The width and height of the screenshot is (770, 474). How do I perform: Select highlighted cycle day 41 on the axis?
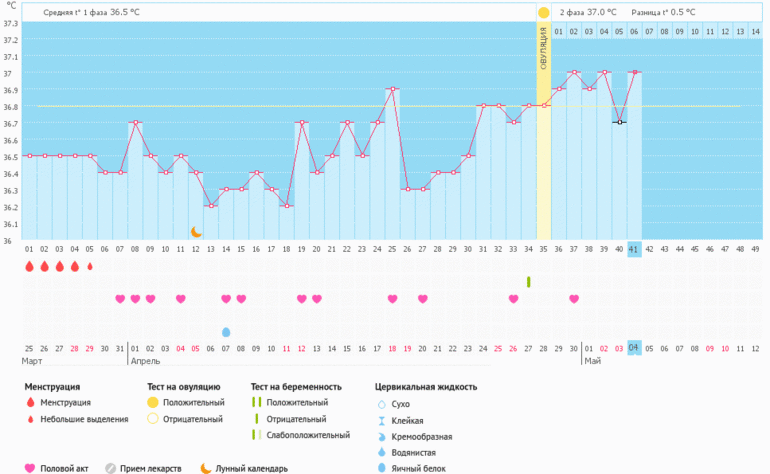coord(634,249)
